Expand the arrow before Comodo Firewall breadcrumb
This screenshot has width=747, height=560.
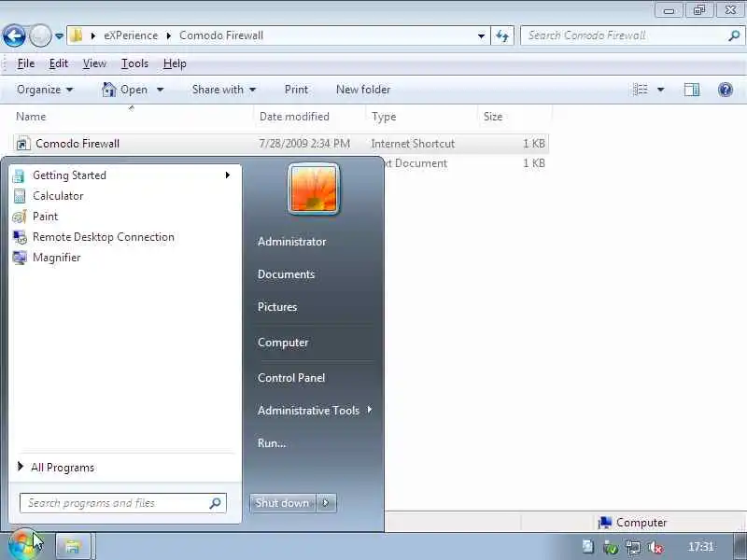coord(169,35)
